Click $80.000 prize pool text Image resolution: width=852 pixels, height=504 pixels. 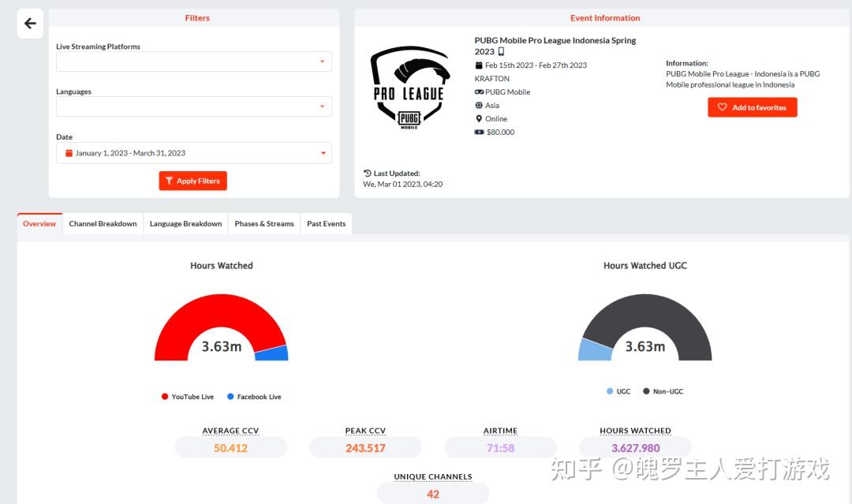point(500,132)
